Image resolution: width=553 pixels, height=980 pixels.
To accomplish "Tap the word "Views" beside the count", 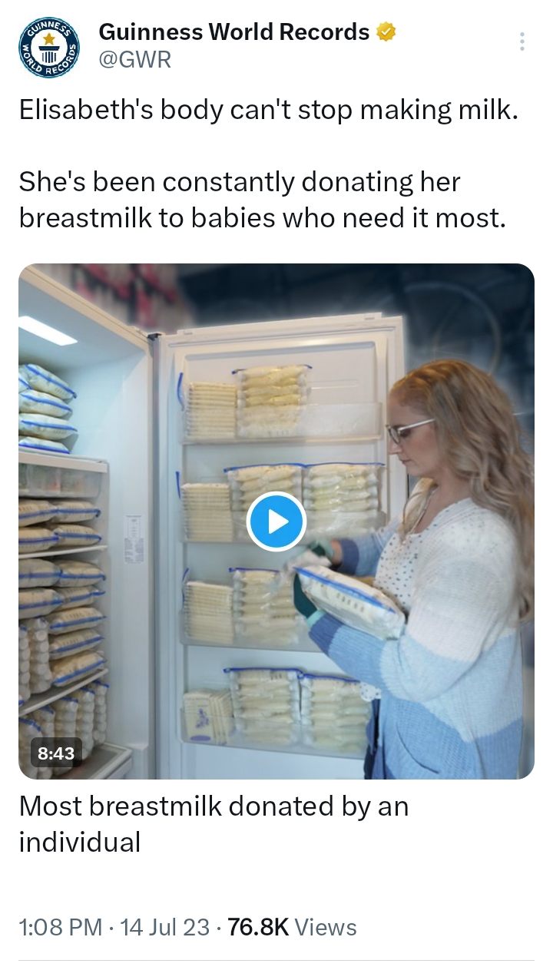I will pyautogui.click(x=326, y=927).
